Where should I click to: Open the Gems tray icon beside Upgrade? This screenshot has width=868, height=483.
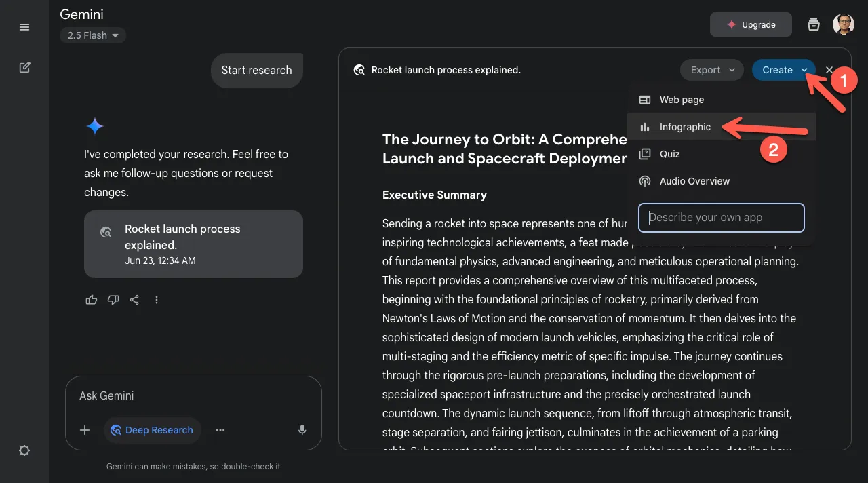click(x=814, y=24)
